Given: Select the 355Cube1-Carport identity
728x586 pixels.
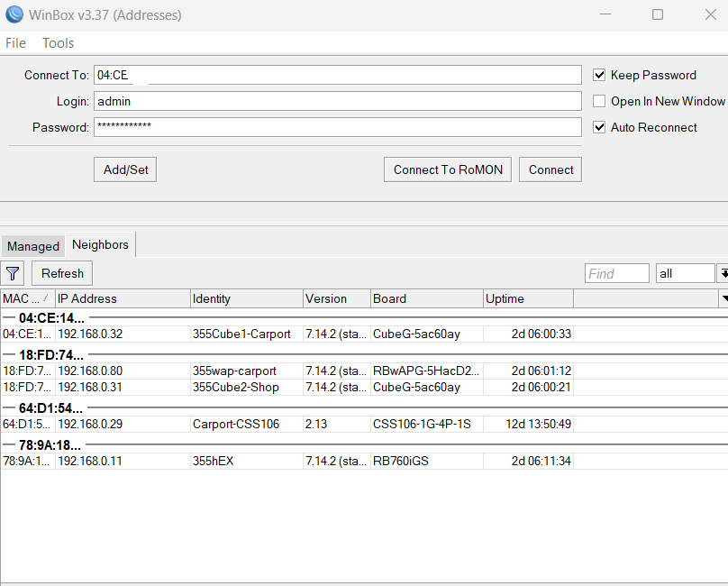Looking at the screenshot, I should (241, 334).
